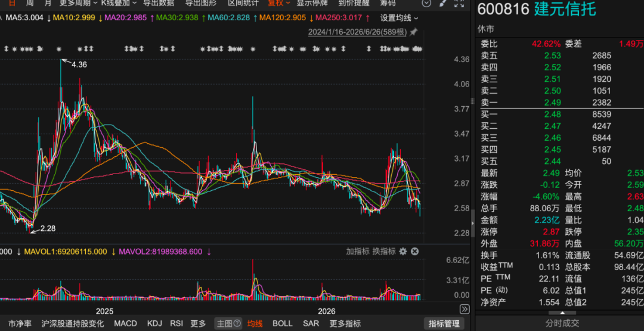Image resolution: width=644 pixels, height=331 pixels.
Task: Click the MAVOL1 volume average label
Action: click(x=66, y=251)
